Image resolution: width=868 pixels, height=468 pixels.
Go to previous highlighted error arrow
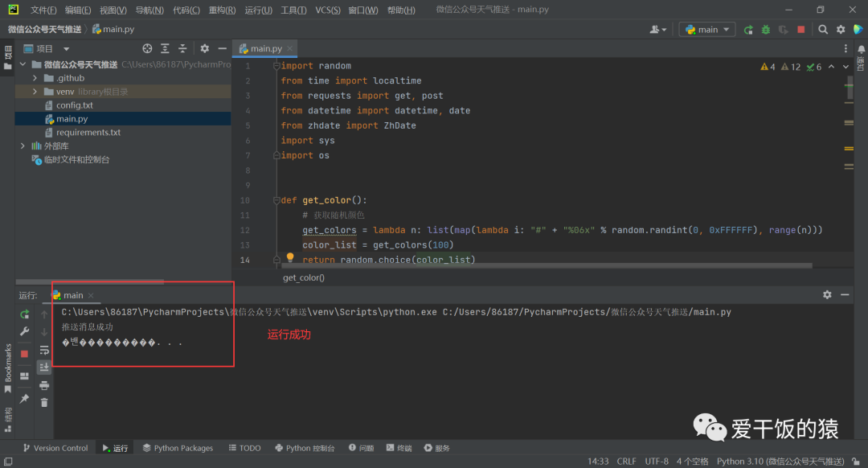(x=832, y=67)
